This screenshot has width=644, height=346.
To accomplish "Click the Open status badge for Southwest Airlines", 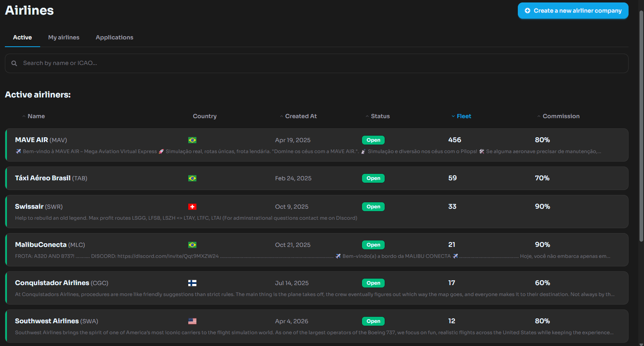I will pos(373,321).
